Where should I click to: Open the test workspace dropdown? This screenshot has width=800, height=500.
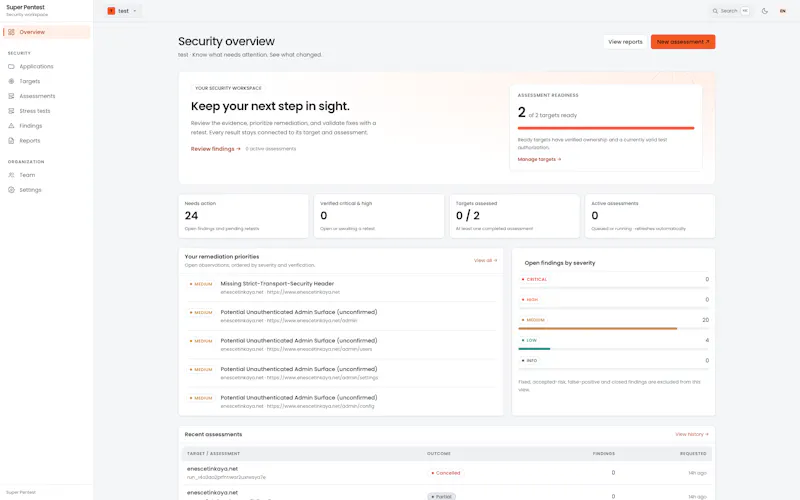coord(122,11)
